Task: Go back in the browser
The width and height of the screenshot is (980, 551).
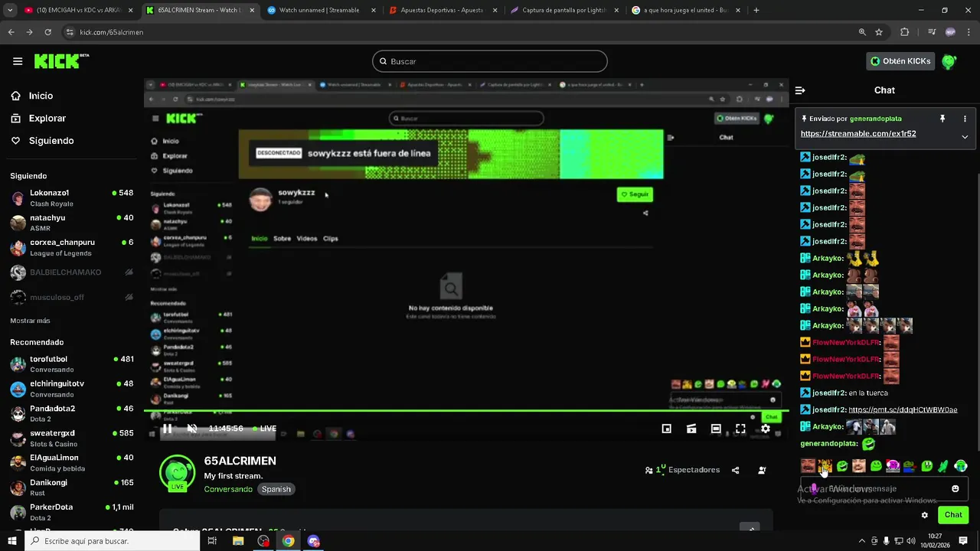Action: (x=11, y=32)
